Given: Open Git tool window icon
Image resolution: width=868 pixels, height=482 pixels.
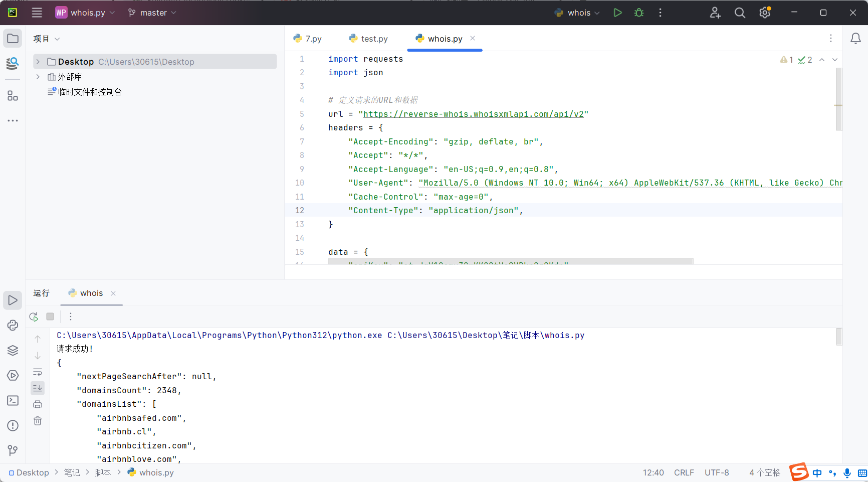Looking at the screenshot, I should (x=13, y=450).
